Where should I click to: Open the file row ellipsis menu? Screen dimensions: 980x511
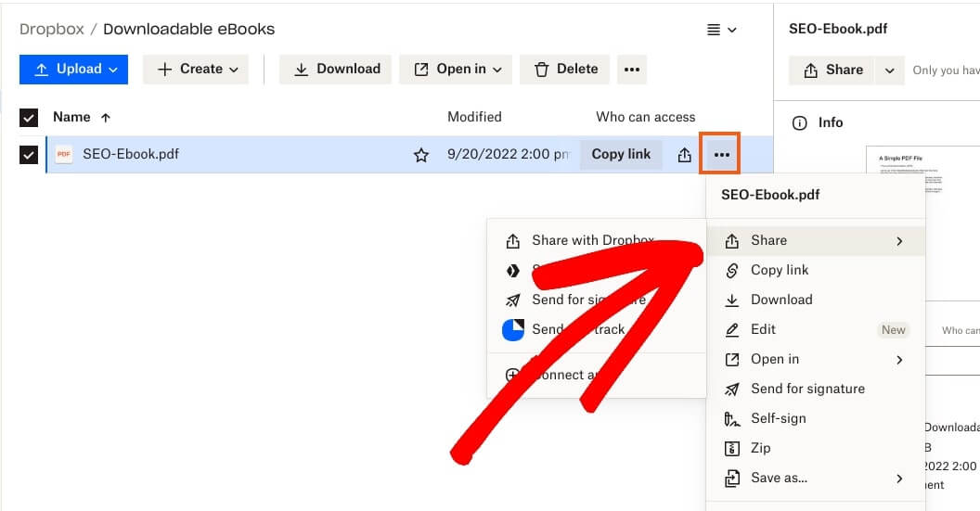coord(721,154)
